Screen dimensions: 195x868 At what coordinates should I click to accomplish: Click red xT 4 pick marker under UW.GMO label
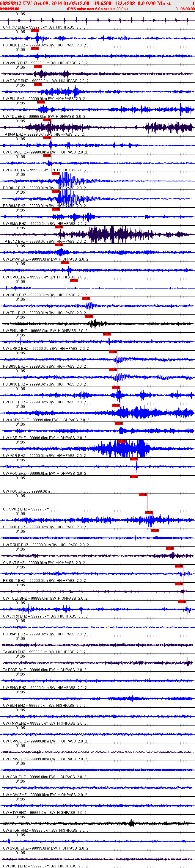click(73, 280)
